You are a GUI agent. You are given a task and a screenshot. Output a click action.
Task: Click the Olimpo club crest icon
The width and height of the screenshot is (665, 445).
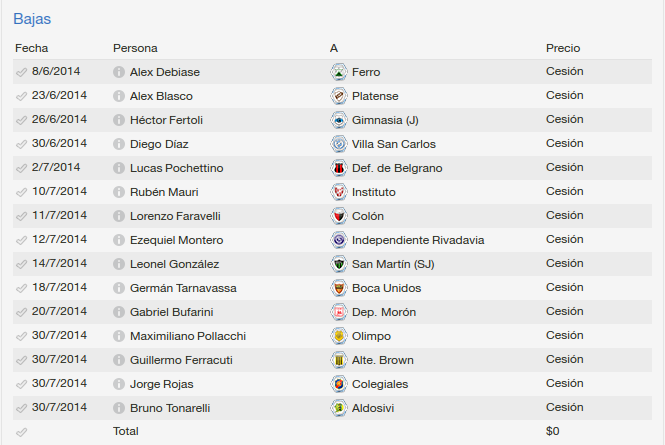(339, 336)
